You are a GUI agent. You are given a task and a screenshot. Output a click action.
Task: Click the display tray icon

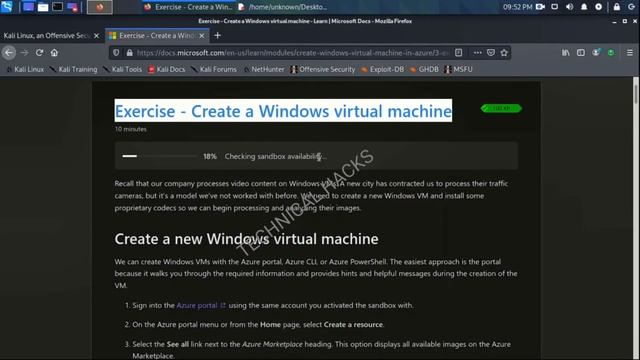(555, 7)
